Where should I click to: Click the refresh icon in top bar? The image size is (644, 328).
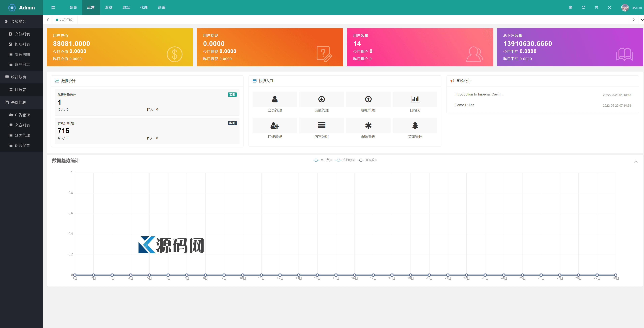pos(584,8)
